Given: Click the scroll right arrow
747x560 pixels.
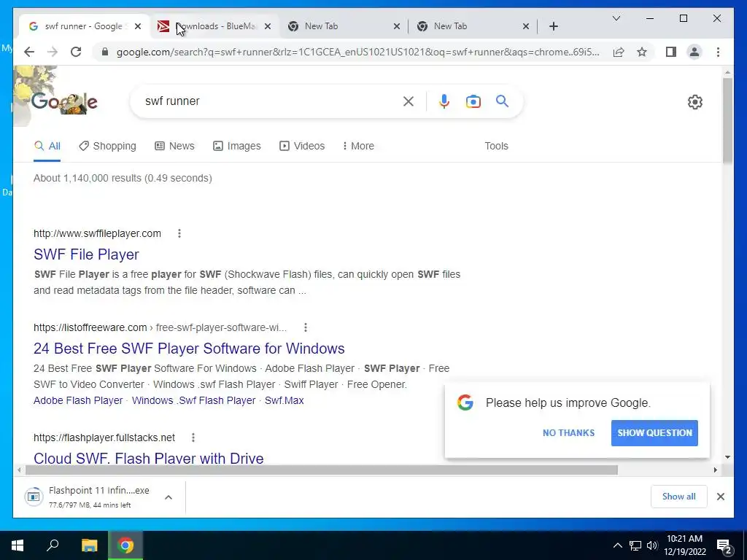Looking at the screenshot, I should tap(715, 470).
